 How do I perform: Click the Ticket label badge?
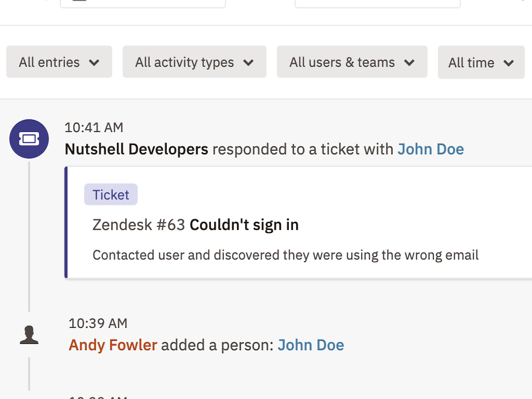click(111, 195)
